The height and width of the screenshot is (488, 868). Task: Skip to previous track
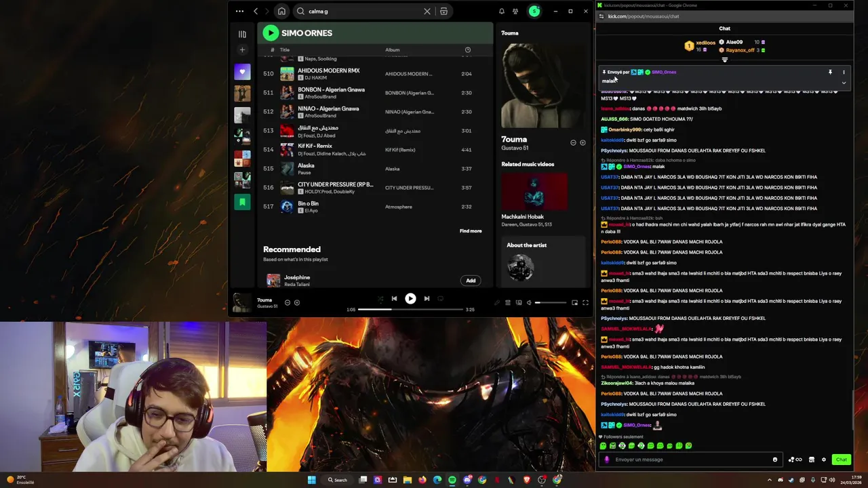click(x=394, y=299)
